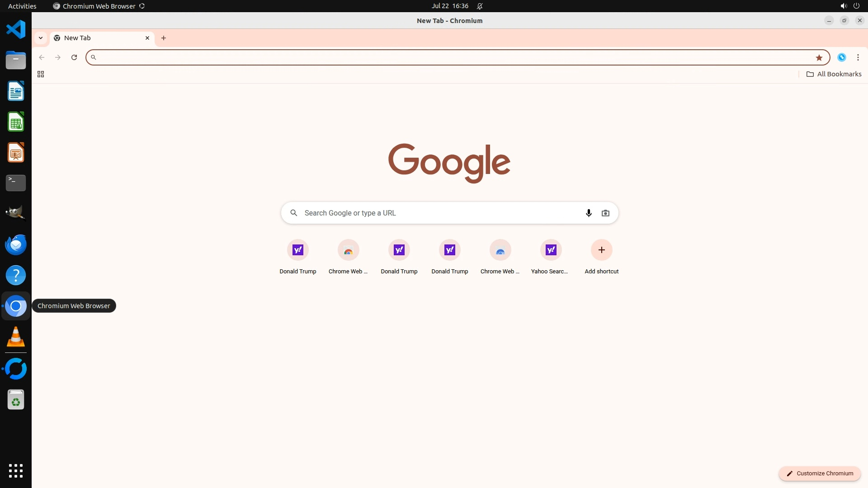
Task: Open All Bookmarks folder
Action: click(x=834, y=74)
